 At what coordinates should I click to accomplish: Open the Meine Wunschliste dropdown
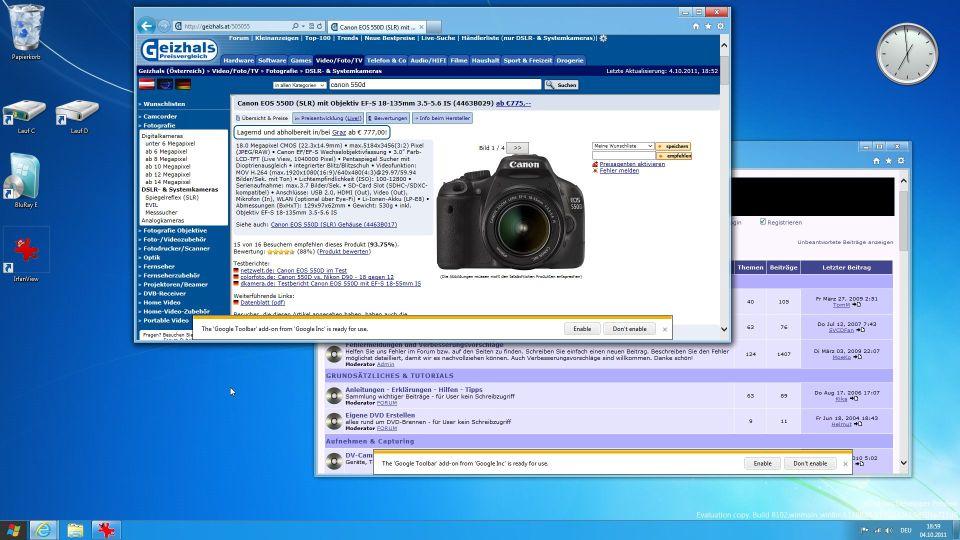(623, 146)
